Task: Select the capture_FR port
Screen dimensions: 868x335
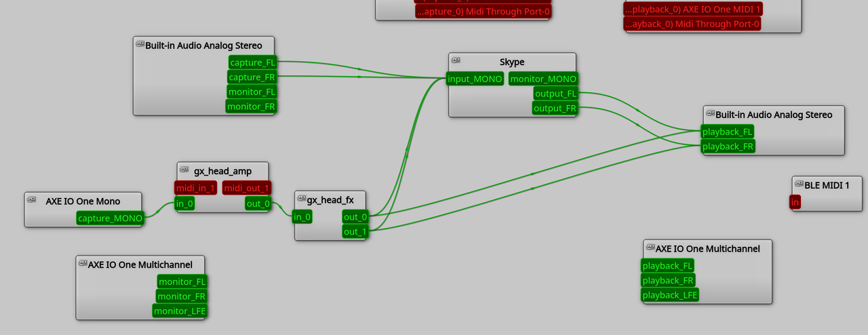Action: (252, 77)
